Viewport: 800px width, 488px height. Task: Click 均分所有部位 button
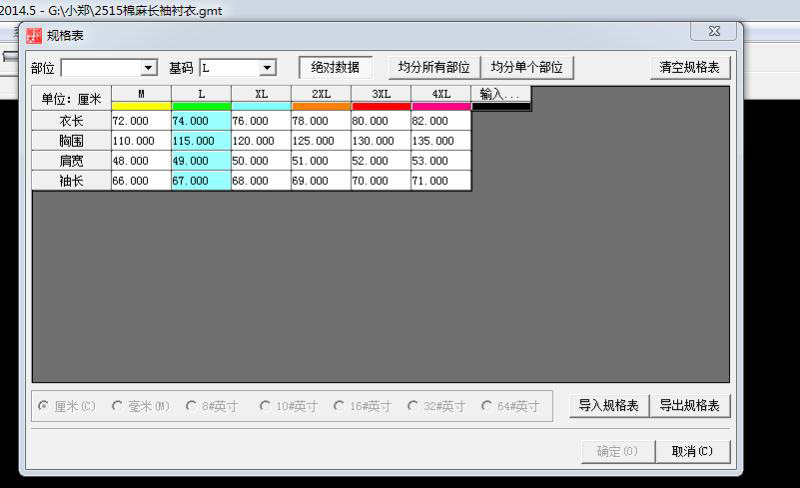click(434, 67)
